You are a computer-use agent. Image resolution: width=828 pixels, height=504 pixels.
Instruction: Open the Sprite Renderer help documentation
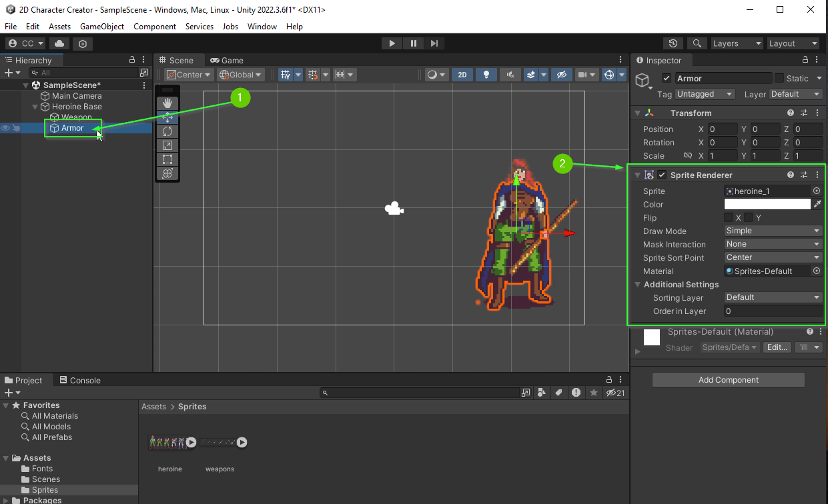(790, 174)
